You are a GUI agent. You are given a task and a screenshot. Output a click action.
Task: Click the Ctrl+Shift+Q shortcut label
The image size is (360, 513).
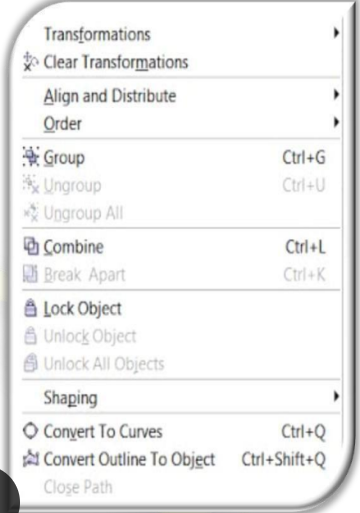(284, 459)
